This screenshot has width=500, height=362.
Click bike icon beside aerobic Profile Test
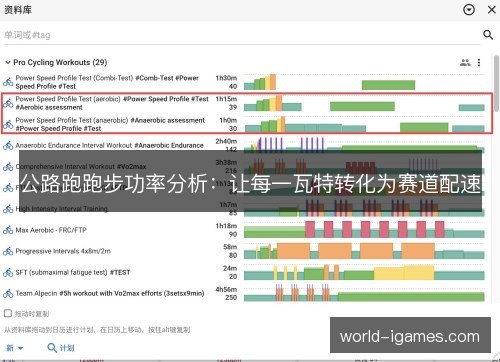coord(8,103)
